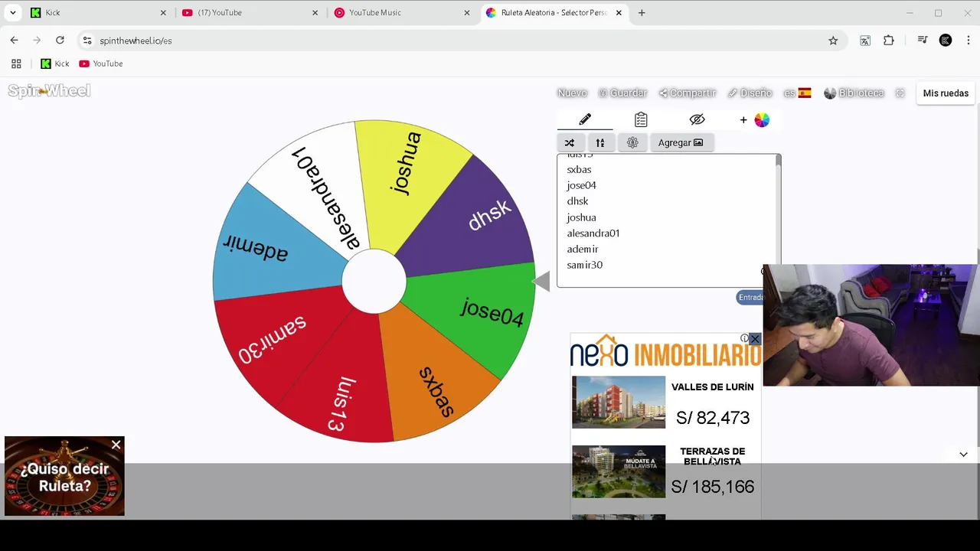View site information icon
The image size is (980, 551).
(x=87, y=41)
